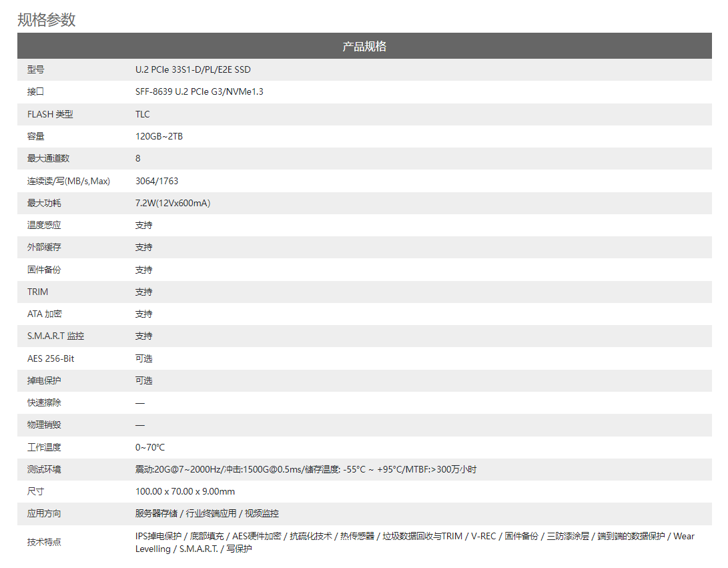728x568 pixels.
Task: Click '支持' in the 固件备份 row
Action: (144, 270)
